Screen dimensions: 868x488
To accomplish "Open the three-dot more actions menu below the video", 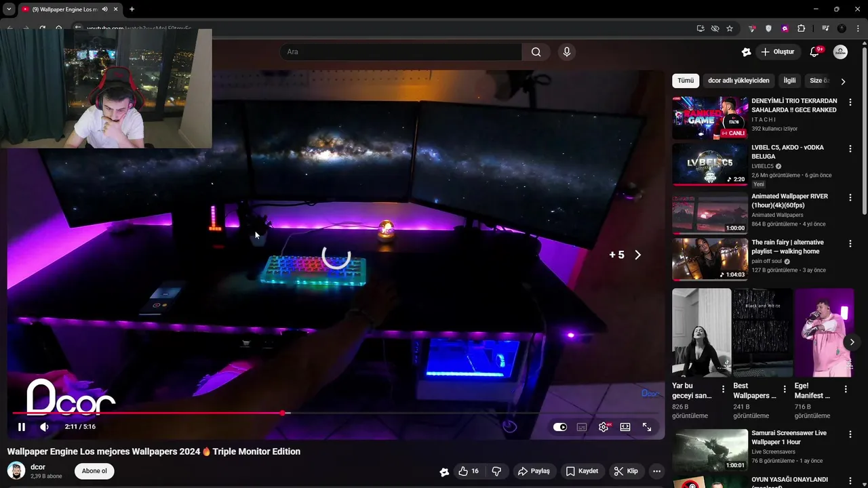I will click(x=656, y=471).
